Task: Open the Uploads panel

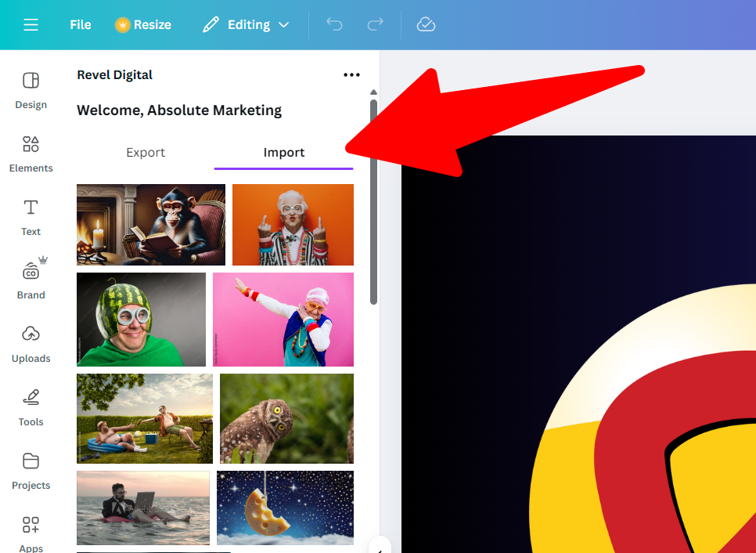Action: click(x=31, y=344)
